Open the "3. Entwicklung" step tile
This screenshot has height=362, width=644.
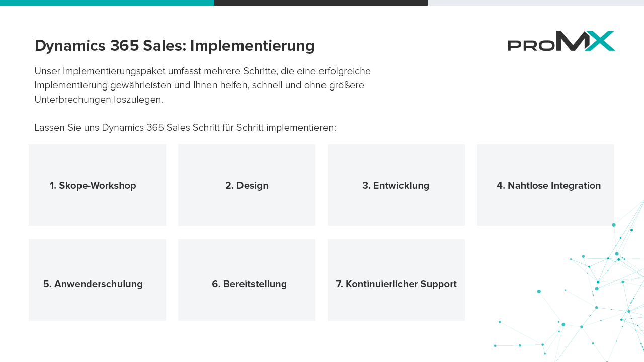pos(396,185)
